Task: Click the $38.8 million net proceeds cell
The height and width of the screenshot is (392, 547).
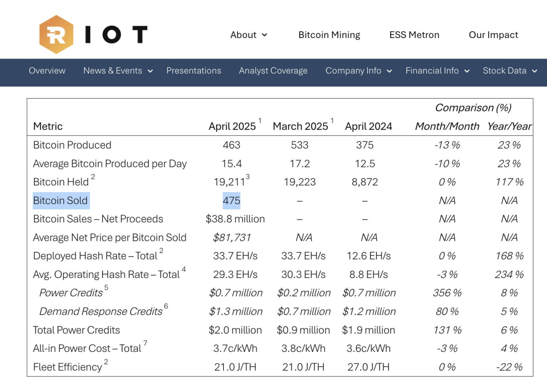Action: pyautogui.click(x=235, y=219)
